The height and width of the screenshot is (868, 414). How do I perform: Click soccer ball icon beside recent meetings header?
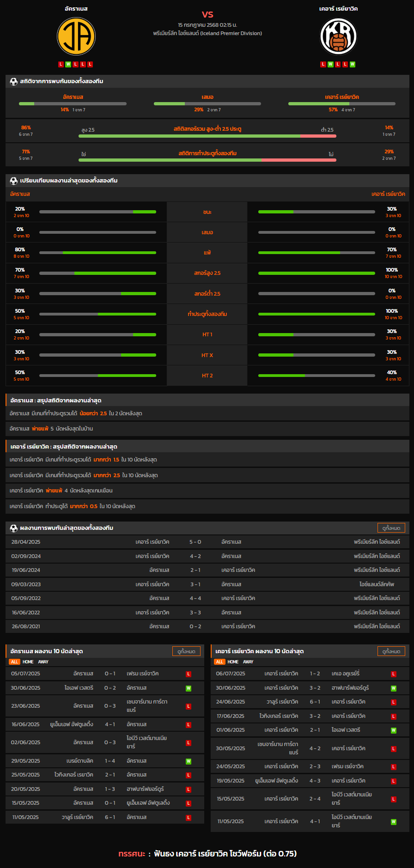click(14, 528)
